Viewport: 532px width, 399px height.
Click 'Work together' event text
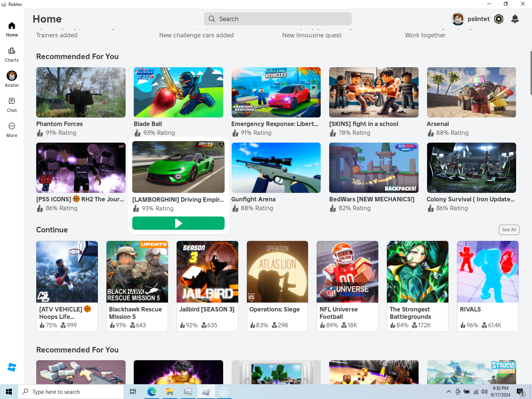425,35
